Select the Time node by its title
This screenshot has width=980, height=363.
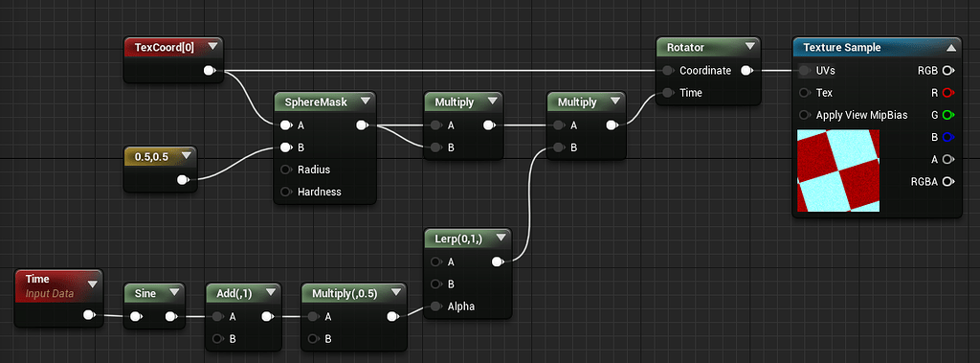click(37, 279)
